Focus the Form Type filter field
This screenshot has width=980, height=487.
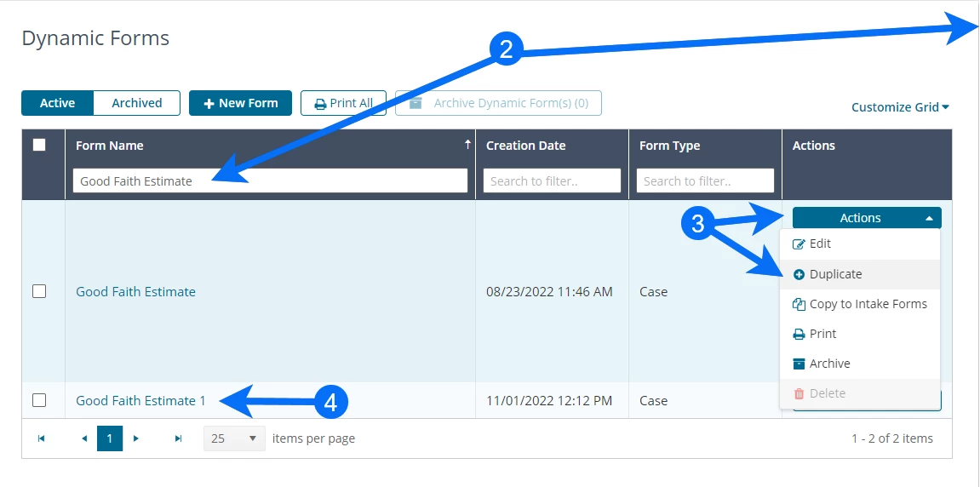click(705, 180)
